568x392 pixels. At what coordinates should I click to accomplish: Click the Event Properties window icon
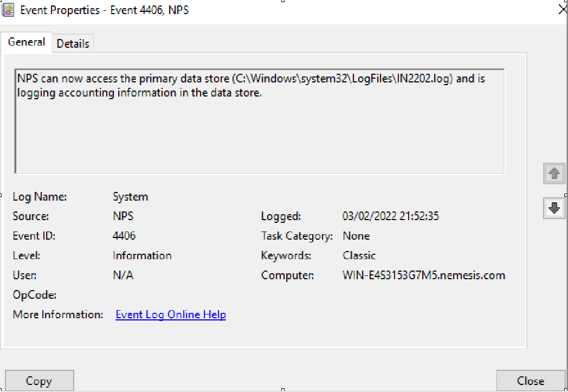coord(8,9)
